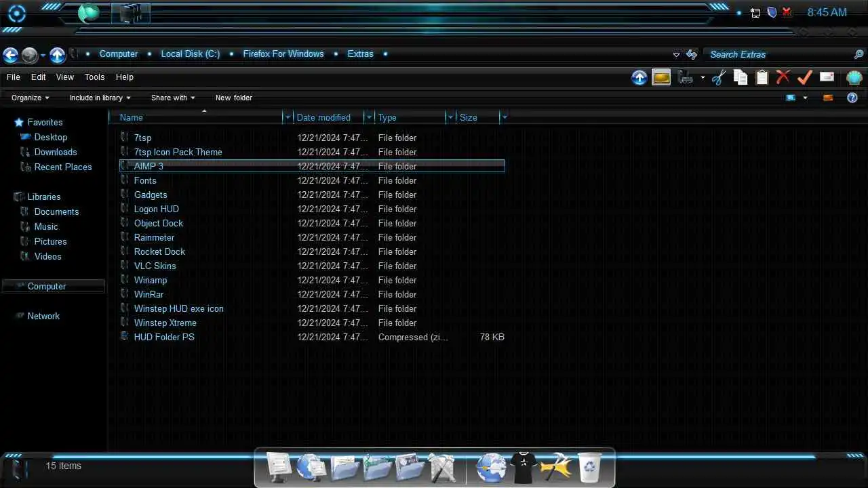
Task: Click Firefox For Windows in the breadcrumb
Action: coord(283,54)
